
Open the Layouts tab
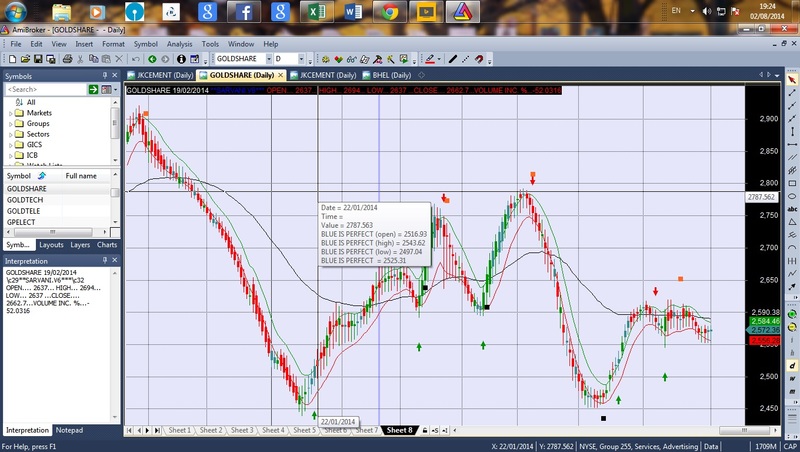(52, 245)
